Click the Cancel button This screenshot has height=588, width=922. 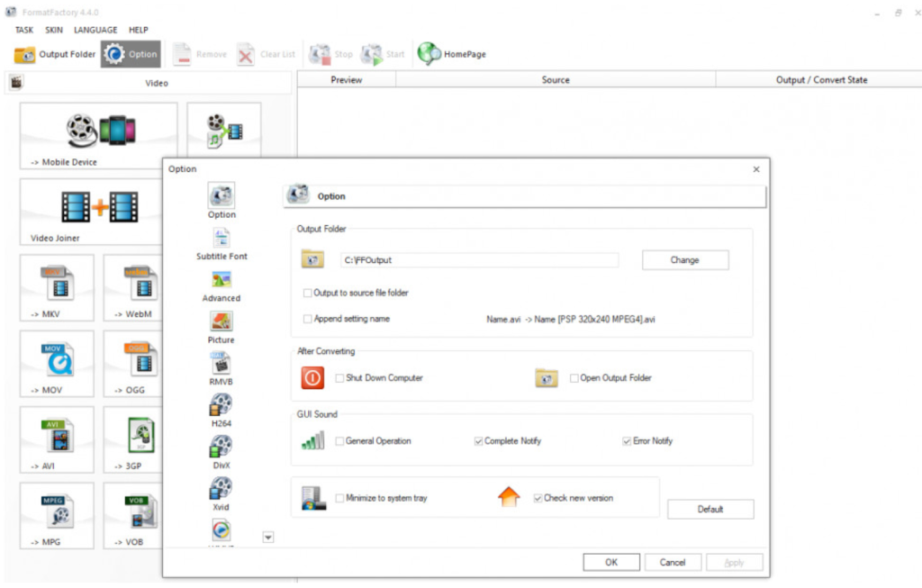[x=673, y=562]
